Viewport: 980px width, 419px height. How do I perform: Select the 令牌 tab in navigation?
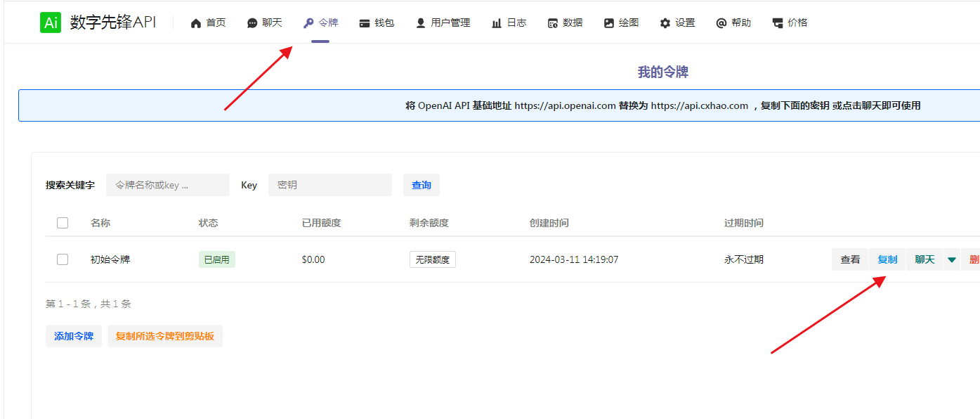point(320,23)
